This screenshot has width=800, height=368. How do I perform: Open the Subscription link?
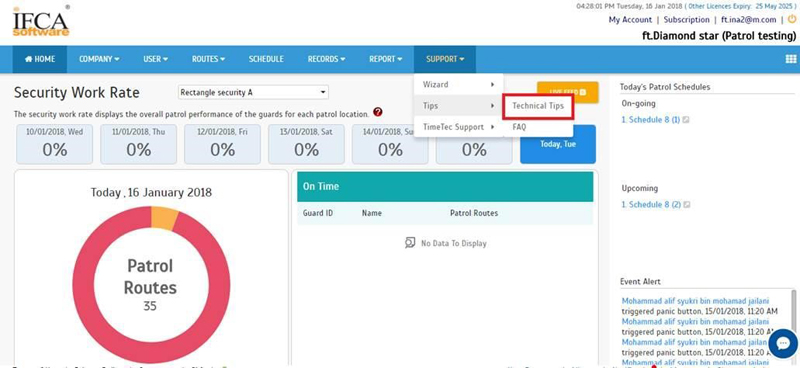[686, 20]
